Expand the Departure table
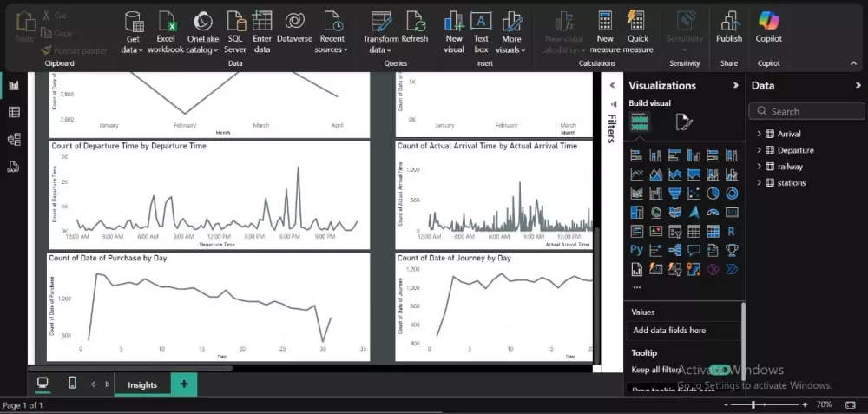 (759, 150)
